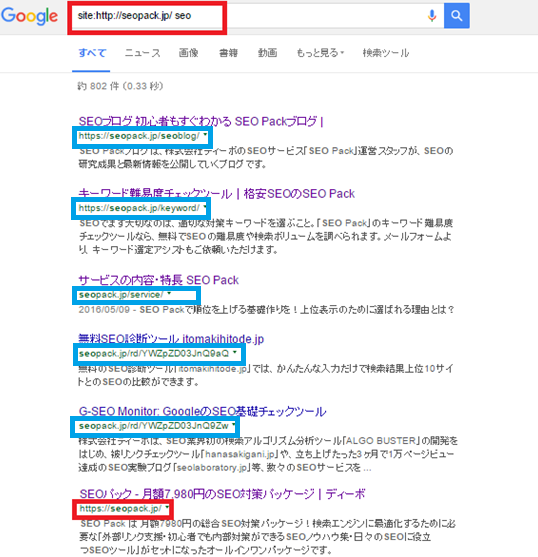Click the seopack.jp/rd/YWZpZD03JnQ9aQ URL text
Viewport: 538px width, 557px height.
point(154,354)
